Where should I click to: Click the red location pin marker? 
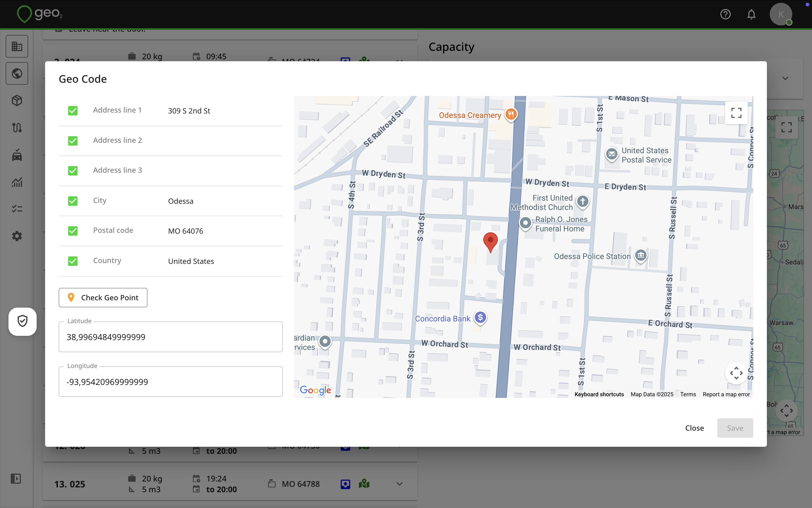click(x=490, y=242)
